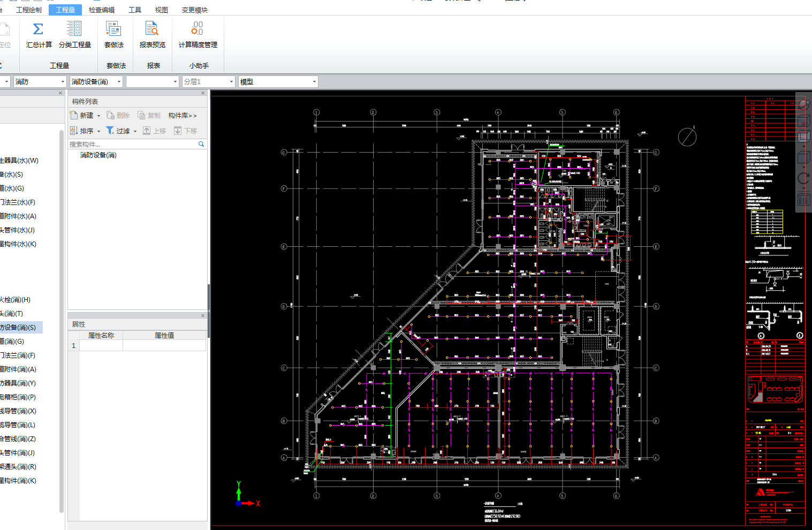Select the 工程量 ribbon tab
812x530 pixels.
tap(65, 10)
